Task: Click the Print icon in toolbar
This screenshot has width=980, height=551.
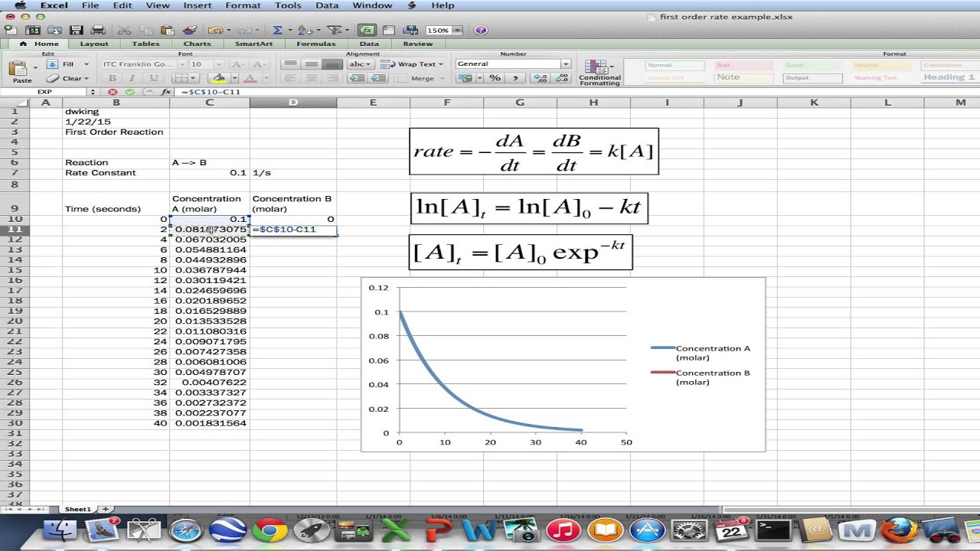Action: click(98, 31)
